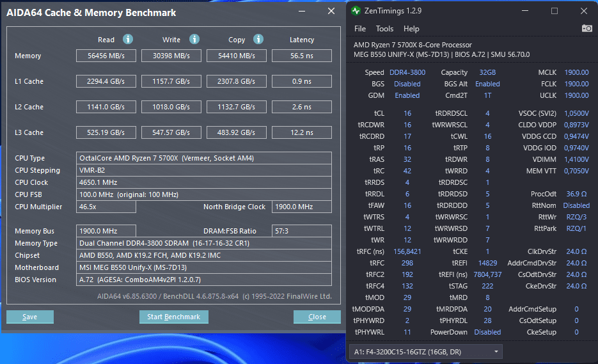Click the tRFC (ns) 156,8421 value
The width and height of the screenshot is (598, 364).
(407, 251)
